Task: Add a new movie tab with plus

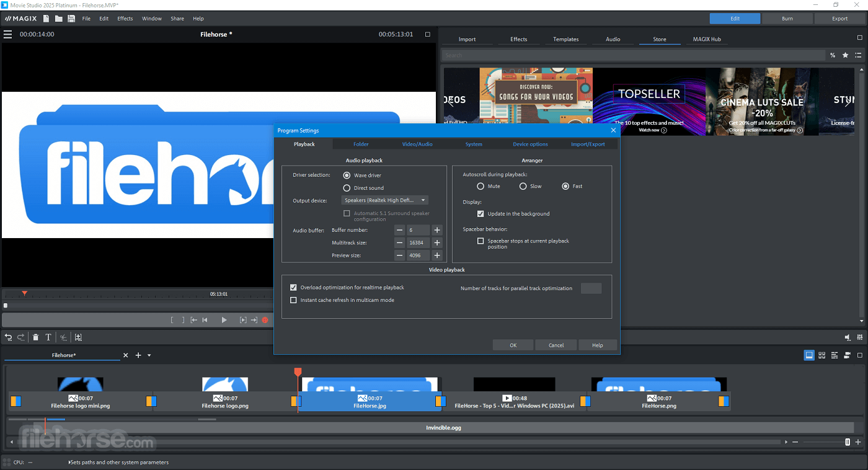Action: [138, 355]
